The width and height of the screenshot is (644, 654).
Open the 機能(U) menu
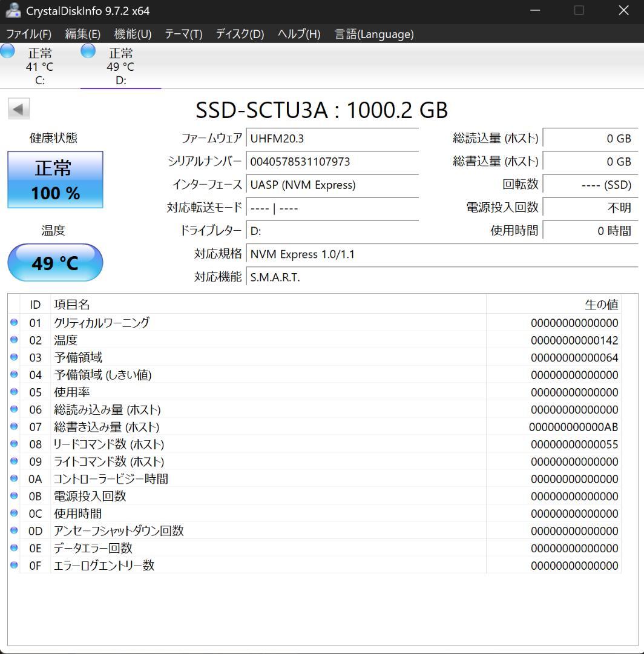pyautogui.click(x=132, y=35)
